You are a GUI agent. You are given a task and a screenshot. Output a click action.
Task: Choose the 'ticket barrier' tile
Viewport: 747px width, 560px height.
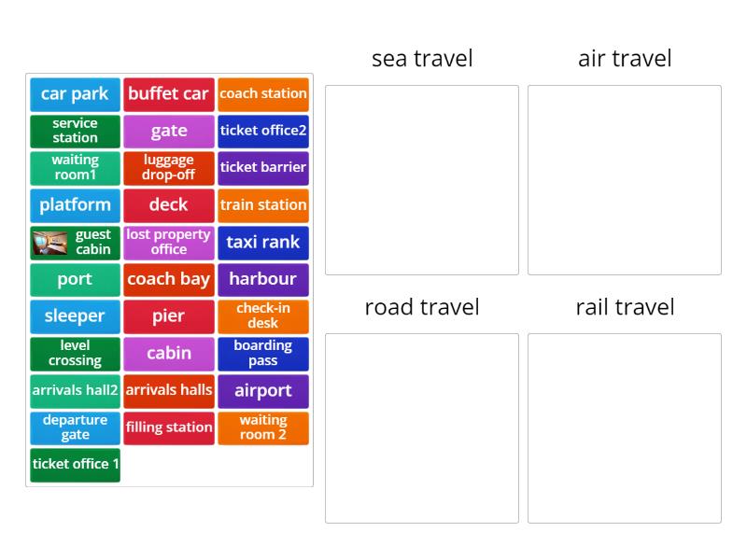point(263,168)
